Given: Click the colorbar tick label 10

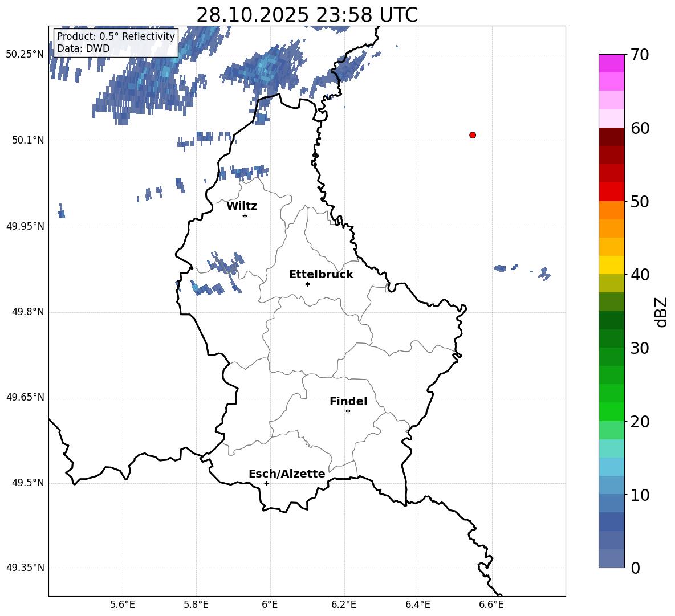Looking at the screenshot, I should pyautogui.click(x=640, y=495).
